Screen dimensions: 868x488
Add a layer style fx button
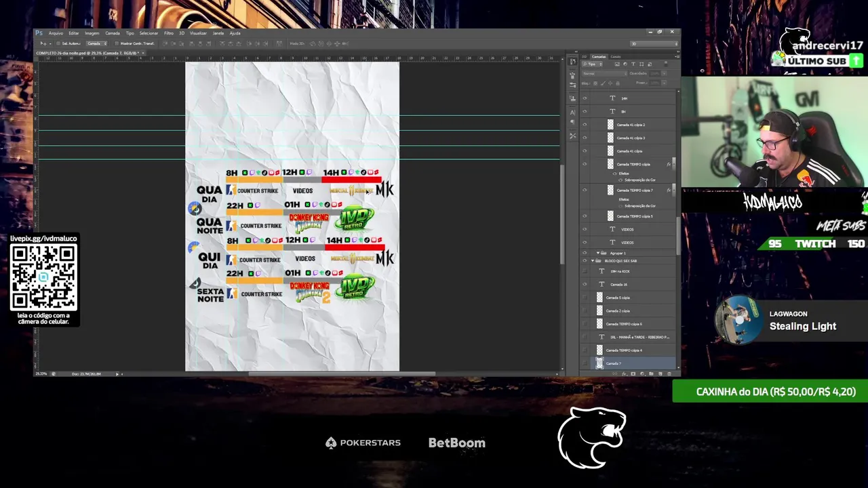624,374
